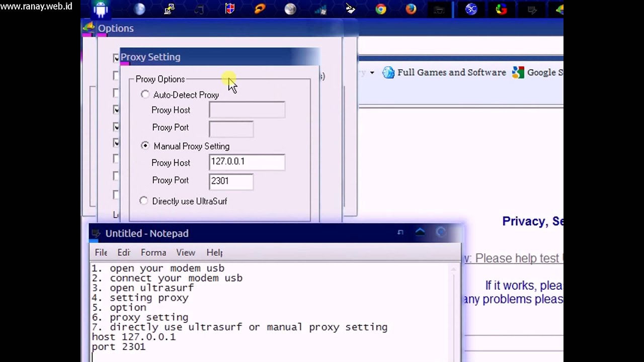Image resolution: width=644 pixels, height=362 pixels.
Task: Select Auto-Detect Proxy radio button
Action: pos(145,95)
